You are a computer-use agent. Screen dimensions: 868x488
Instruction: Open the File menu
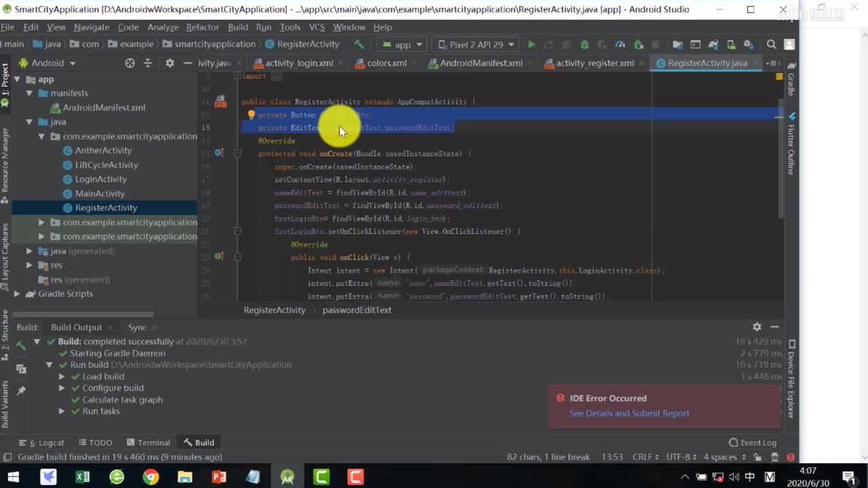(7, 27)
